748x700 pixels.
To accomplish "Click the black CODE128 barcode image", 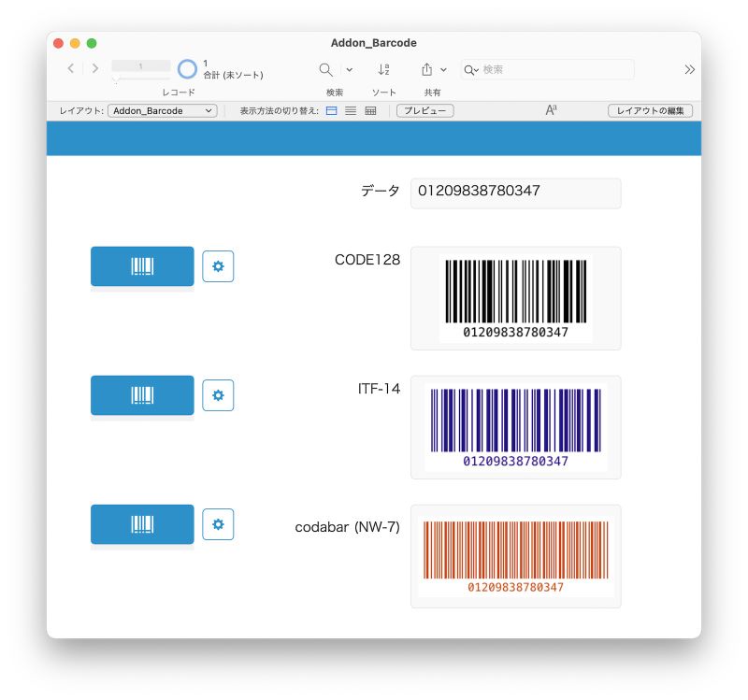I will (x=516, y=298).
